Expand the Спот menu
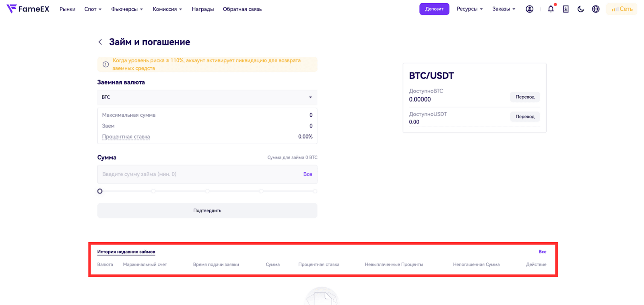The height and width of the screenshot is (305, 644). [x=93, y=9]
